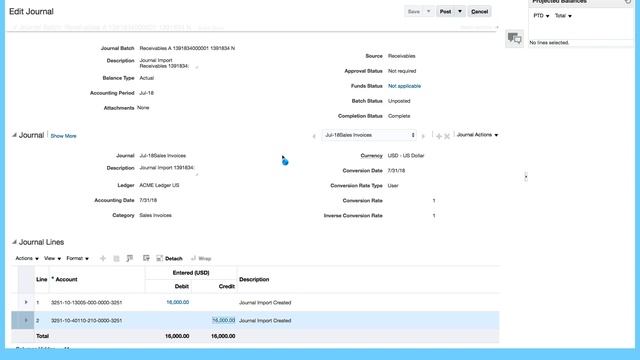Image resolution: width=640 pixels, height=360 pixels.
Task: Open the View menu in Journal Lines
Action: [52, 258]
